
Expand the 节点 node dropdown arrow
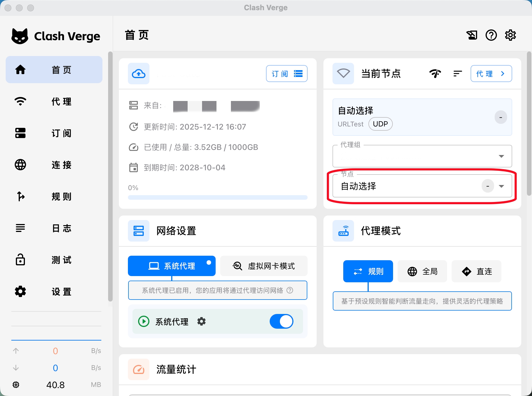click(x=501, y=186)
